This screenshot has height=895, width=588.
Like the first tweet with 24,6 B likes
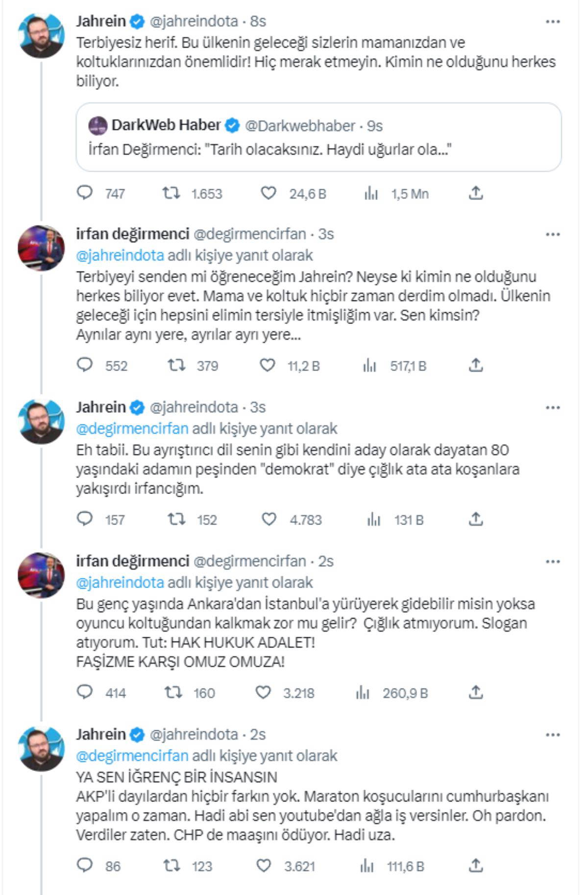268,193
